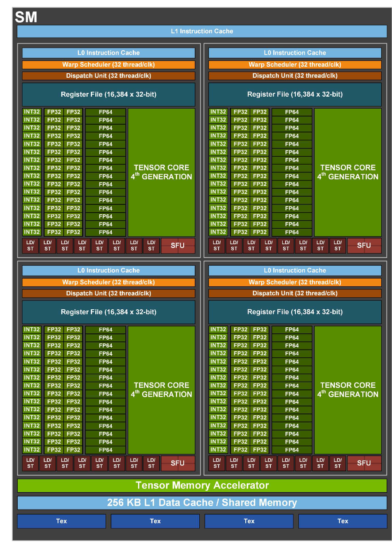Viewport: 392px width, 547px height.
Task: Select the top-left Tensor Core block
Action: click(x=161, y=172)
